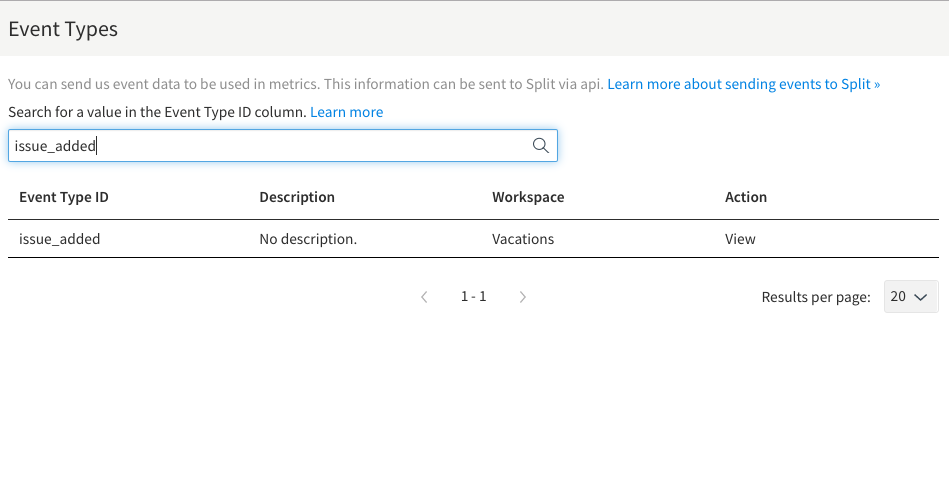Click the magnifying glass search icon
949x496 pixels.
(x=540, y=146)
